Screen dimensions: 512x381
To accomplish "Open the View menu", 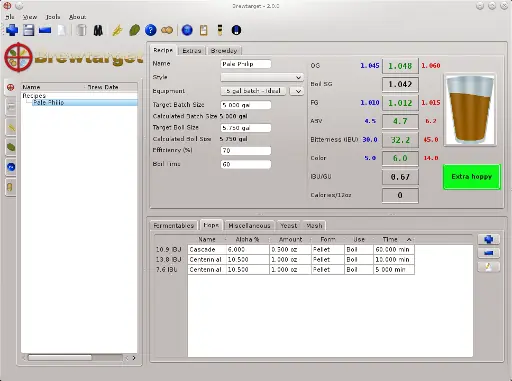I will pos(30,17).
